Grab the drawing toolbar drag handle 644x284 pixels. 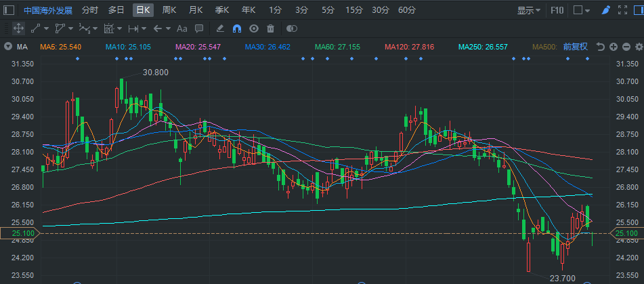5,28
